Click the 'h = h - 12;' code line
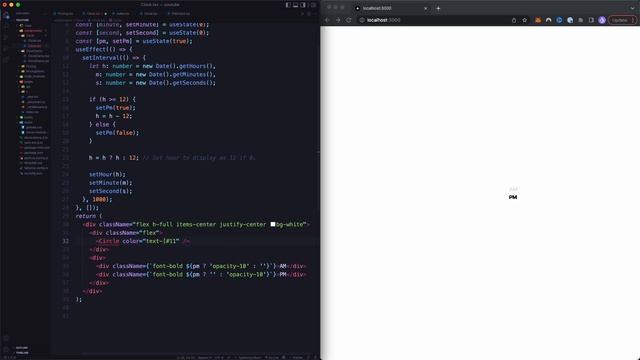The height and width of the screenshot is (360, 640). click(114, 116)
